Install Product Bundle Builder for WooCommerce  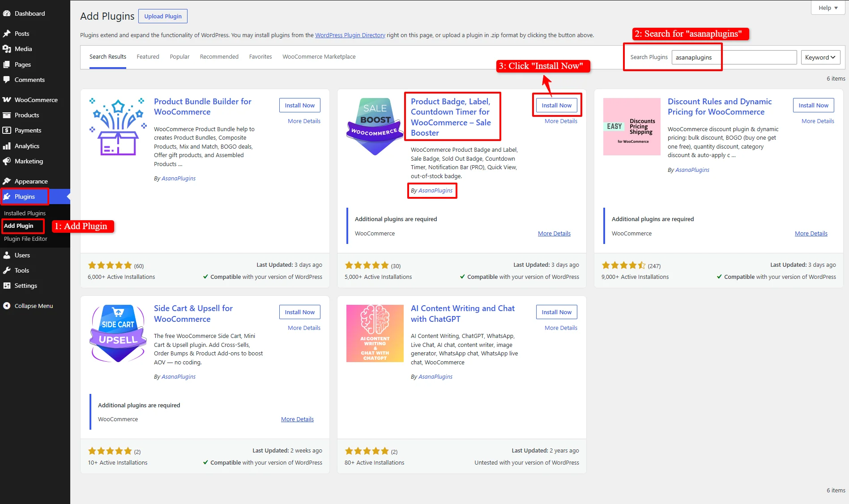(x=300, y=105)
